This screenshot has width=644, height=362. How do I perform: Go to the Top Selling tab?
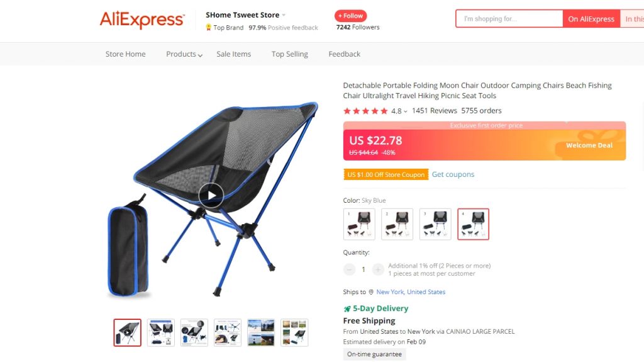tap(289, 54)
